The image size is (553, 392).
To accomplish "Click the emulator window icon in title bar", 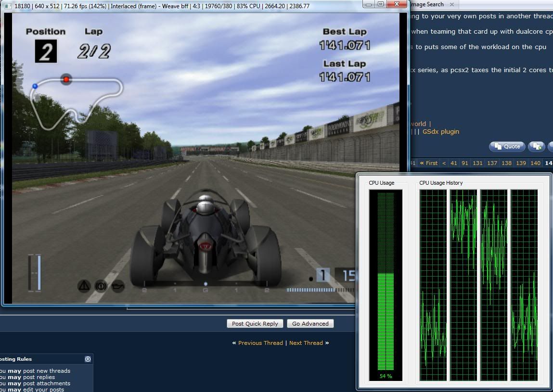I will click(x=8, y=6).
